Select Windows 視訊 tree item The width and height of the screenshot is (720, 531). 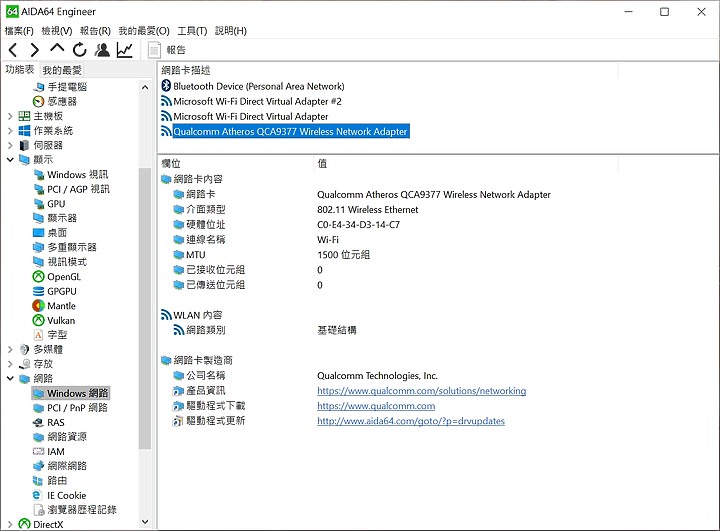click(71, 175)
